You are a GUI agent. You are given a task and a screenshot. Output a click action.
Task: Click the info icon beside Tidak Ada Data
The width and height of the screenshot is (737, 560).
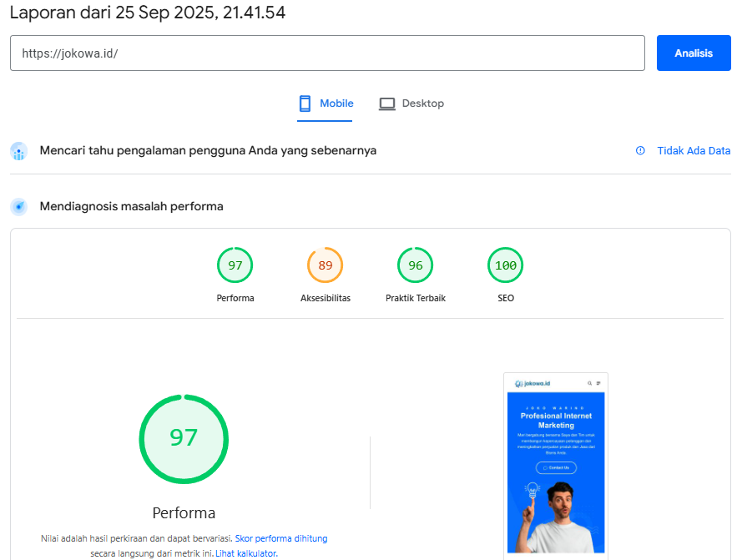[x=639, y=150]
